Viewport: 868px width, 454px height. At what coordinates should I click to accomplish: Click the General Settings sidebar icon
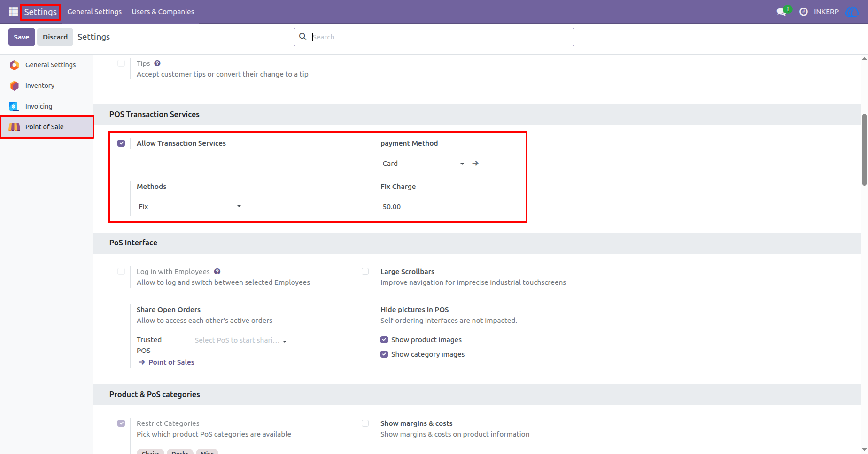(15, 65)
